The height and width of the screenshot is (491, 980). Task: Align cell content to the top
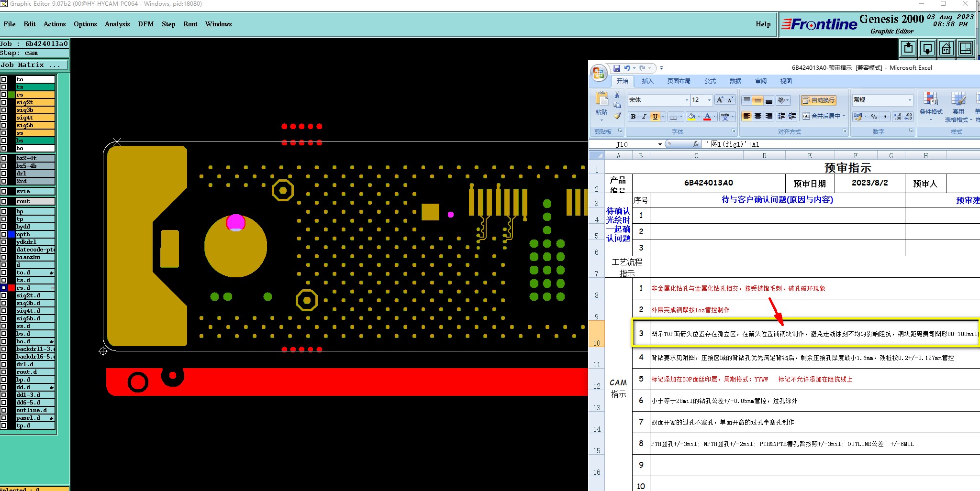pos(746,100)
